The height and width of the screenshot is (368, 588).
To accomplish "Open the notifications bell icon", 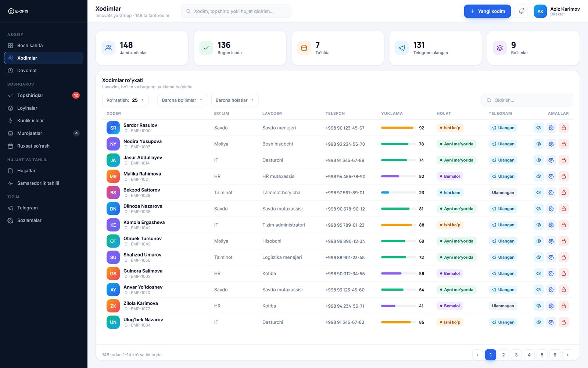I will pyautogui.click(x=521, y=11).
